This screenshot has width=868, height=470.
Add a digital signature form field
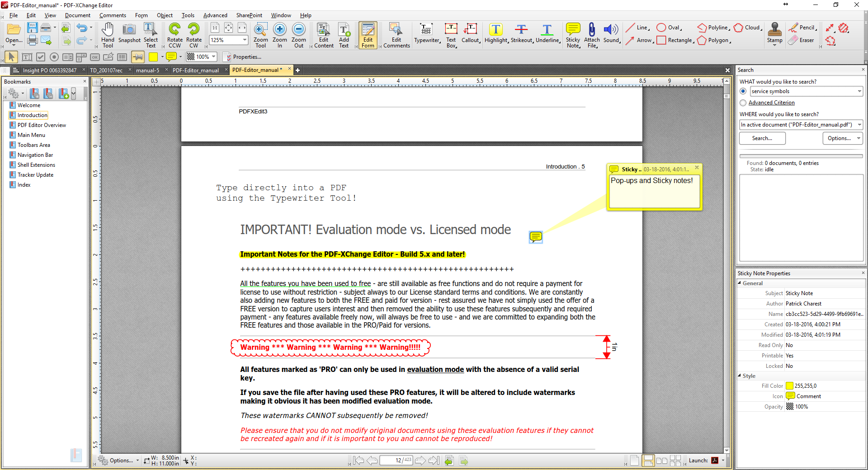tap(108, 57)
